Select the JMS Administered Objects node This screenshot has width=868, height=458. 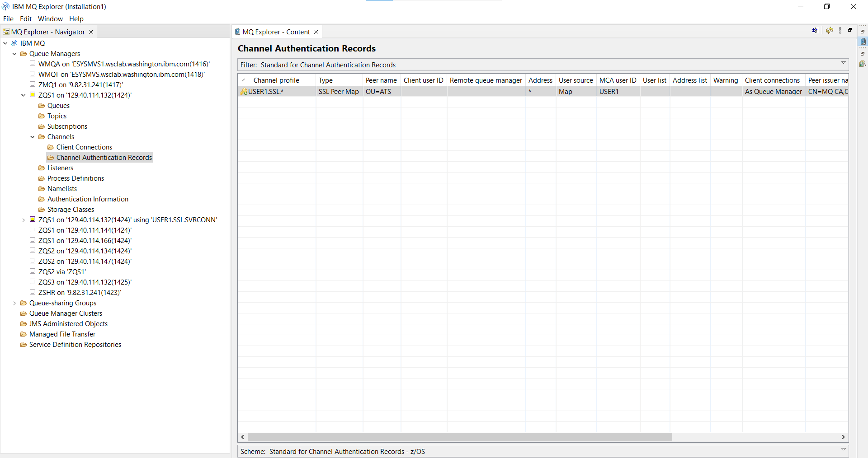click(x=68, y=324)
